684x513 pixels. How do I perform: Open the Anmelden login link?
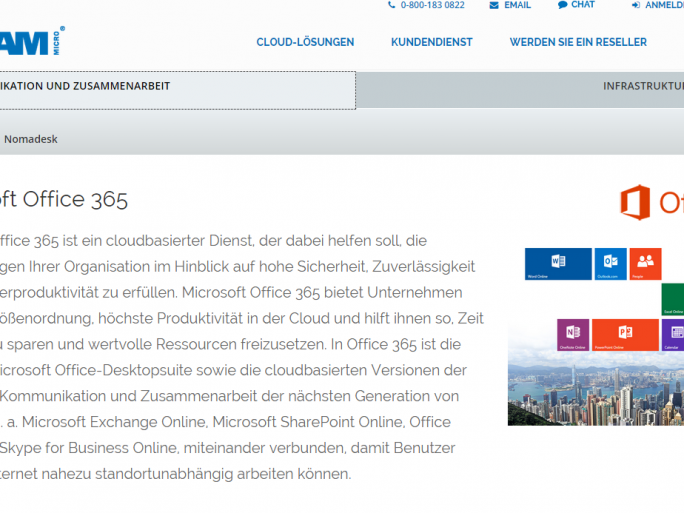click(x=664, y=5)
